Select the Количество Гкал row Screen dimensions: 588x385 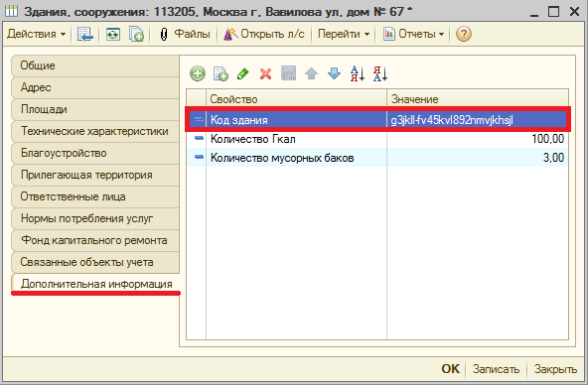(x=377, y=139)
